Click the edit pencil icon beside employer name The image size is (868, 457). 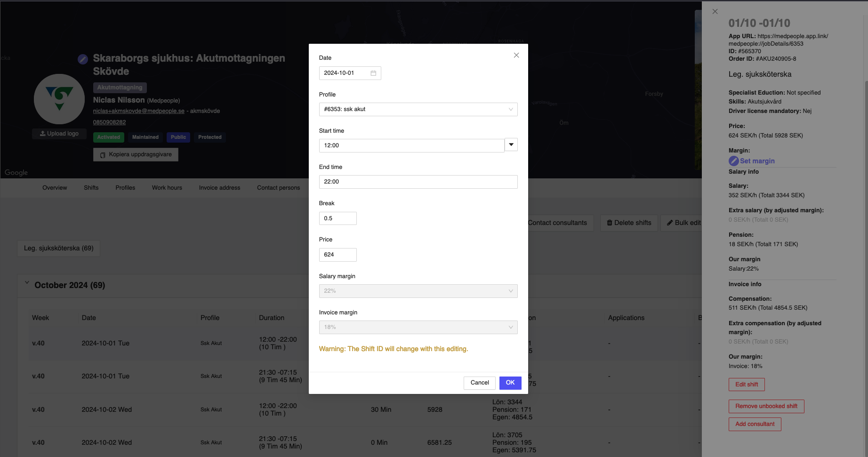83,59
